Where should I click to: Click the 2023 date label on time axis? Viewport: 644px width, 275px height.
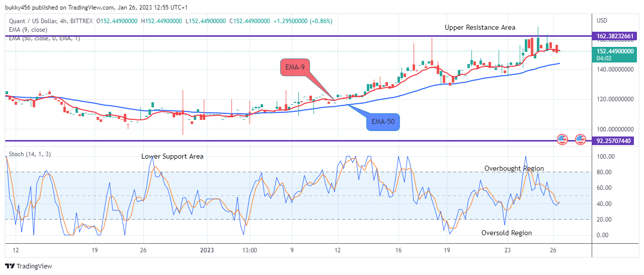(207, 250)
